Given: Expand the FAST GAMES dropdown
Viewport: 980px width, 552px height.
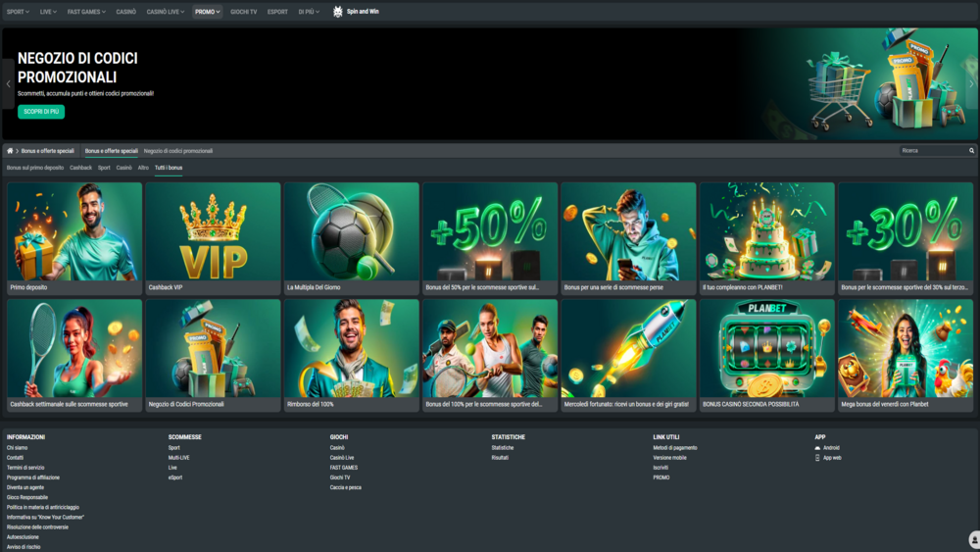Looking at the screenshot, I should tap(86, 12).
